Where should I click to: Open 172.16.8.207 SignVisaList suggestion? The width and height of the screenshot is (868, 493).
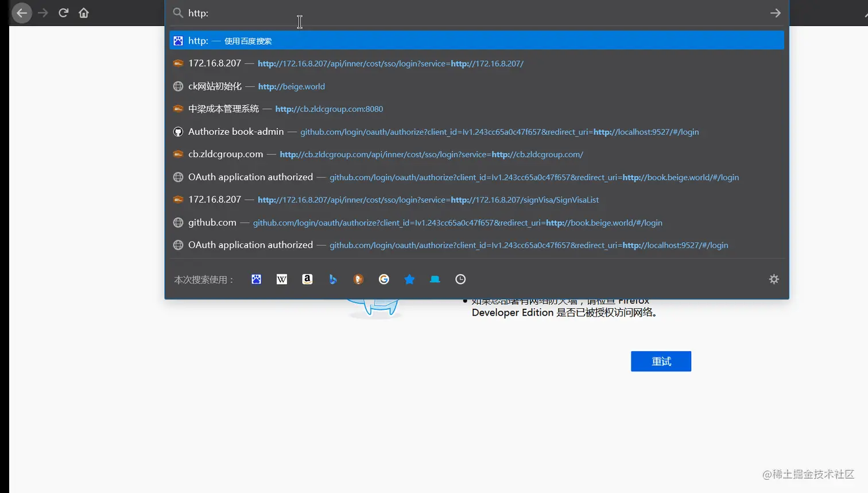(x=476, y=199)
